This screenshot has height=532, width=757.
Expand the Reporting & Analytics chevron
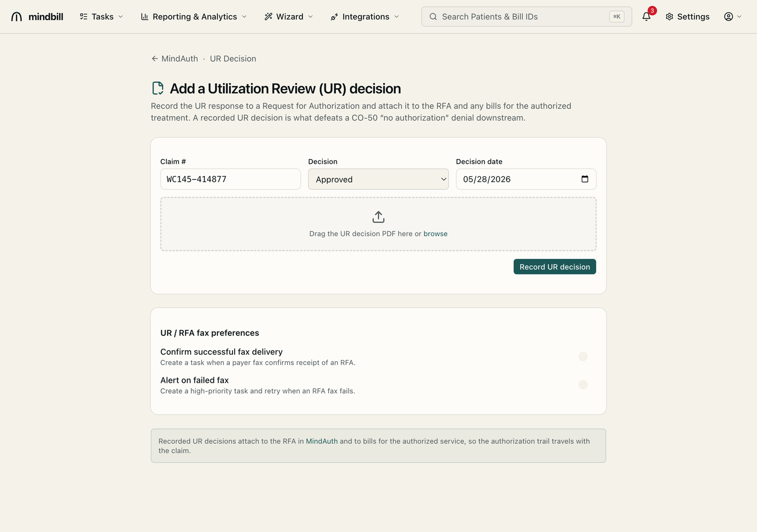(244, 17)
